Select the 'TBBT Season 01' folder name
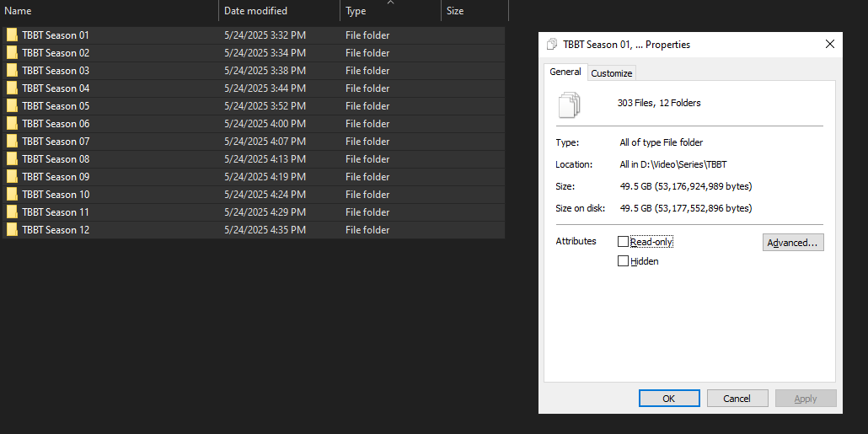Screen dimensions: 868x434 (x=56, y=35)
